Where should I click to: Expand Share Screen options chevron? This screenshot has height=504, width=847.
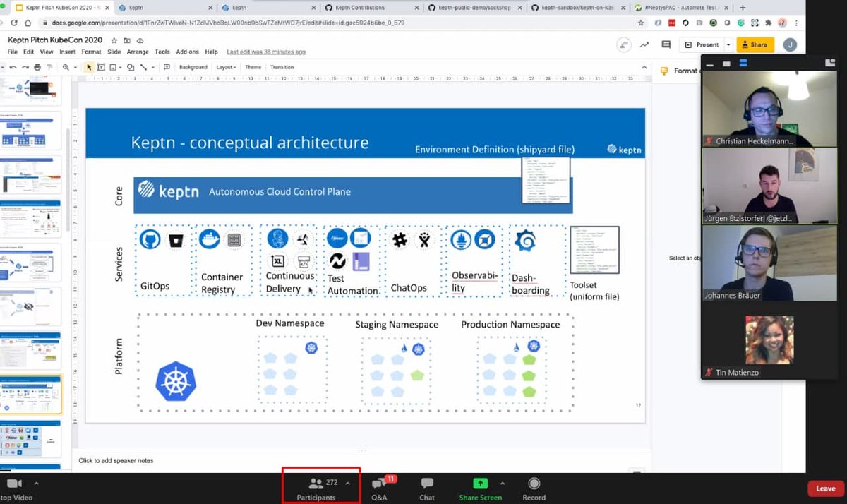coord(503,484)
